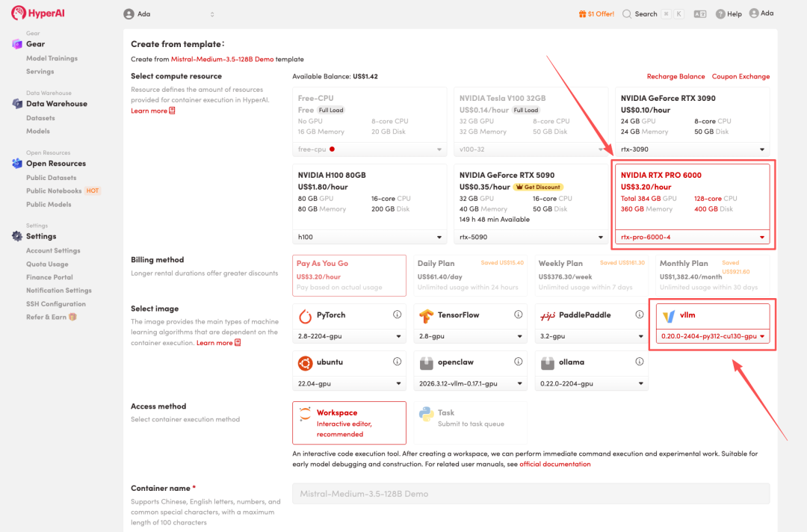Click the ollama info icon
Screen dimensions: 807x532
[639, 362]
